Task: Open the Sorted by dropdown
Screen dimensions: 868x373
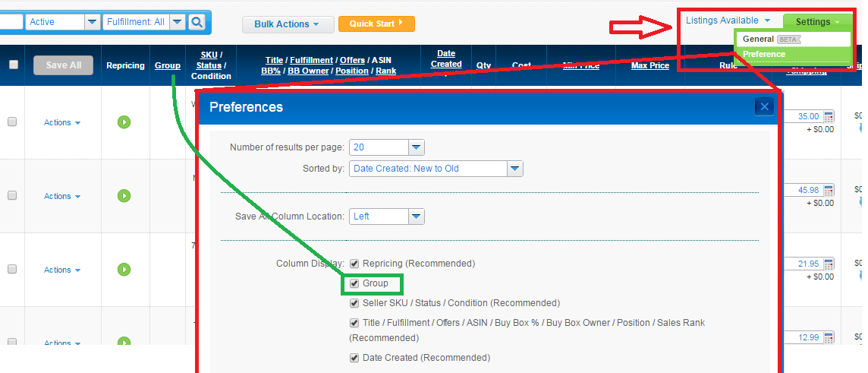Action: [x=436, y=169]
